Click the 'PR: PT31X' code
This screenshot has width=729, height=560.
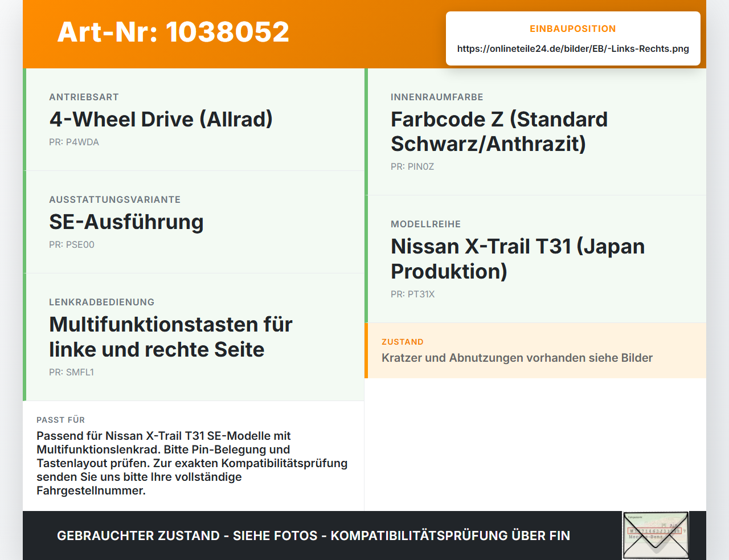(412, 294)
